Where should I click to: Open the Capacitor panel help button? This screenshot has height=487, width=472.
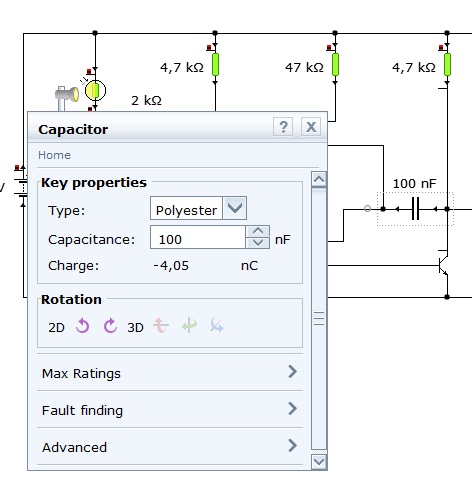(x=283, y=126)
